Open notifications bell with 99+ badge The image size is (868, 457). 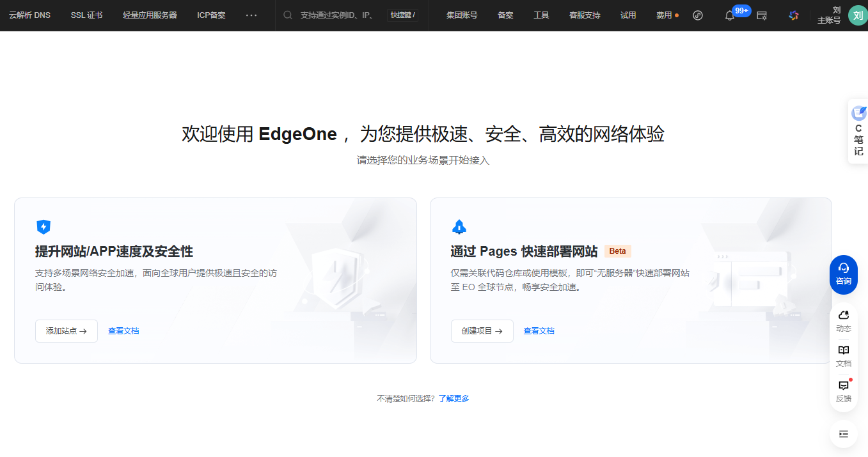click(x=730, y=15)
